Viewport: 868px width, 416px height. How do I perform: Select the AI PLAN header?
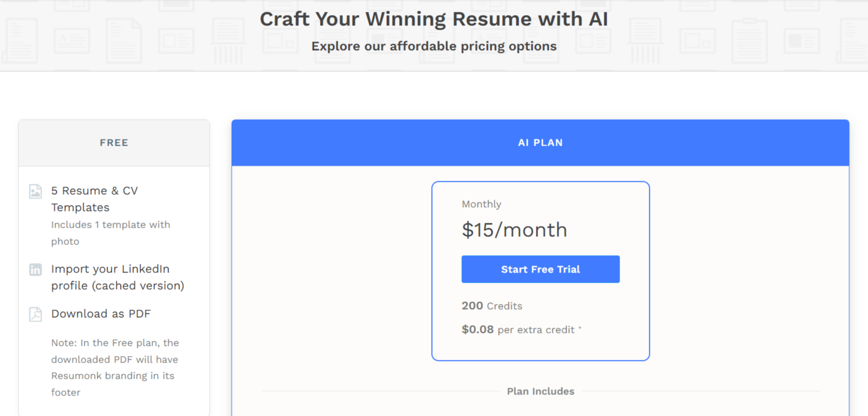(x=540, y=143)
